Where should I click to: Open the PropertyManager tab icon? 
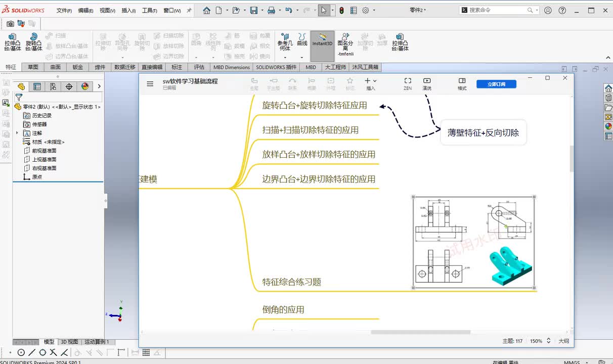(37, 86)
